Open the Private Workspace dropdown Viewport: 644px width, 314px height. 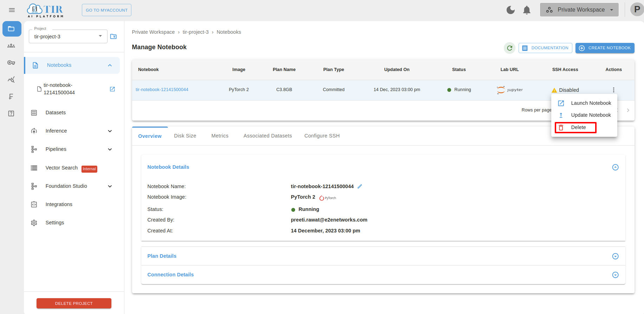pos(579,10)
